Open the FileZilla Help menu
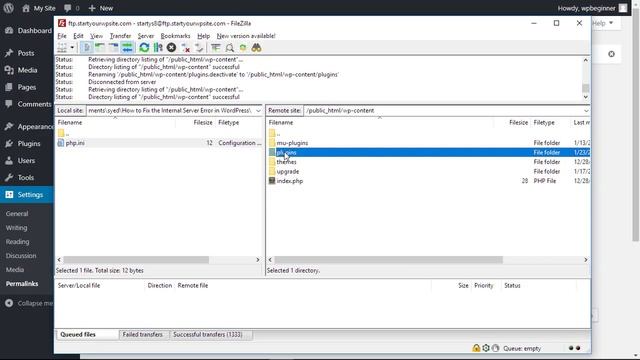Viewport: 640px width, 360px height. click(x=203, y=36)
